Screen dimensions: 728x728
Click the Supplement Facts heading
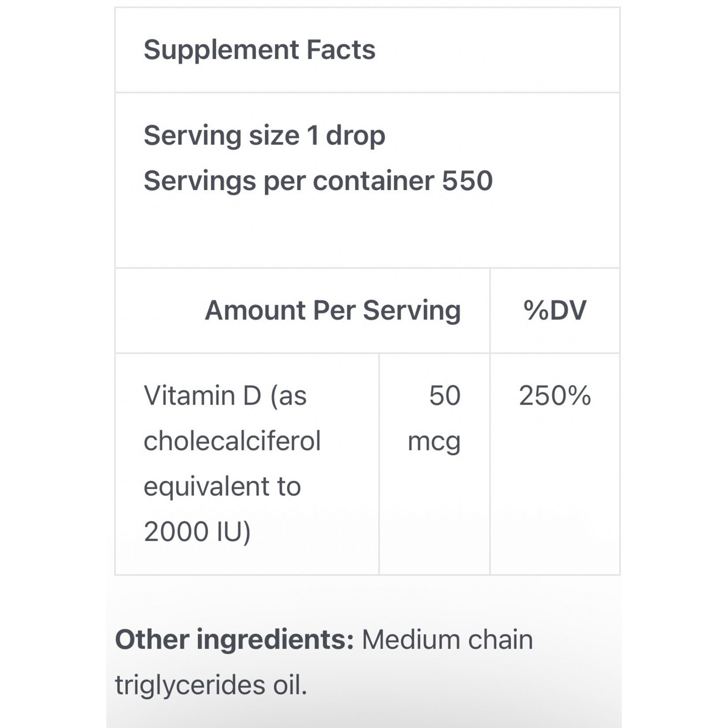[x=259, y=49]
